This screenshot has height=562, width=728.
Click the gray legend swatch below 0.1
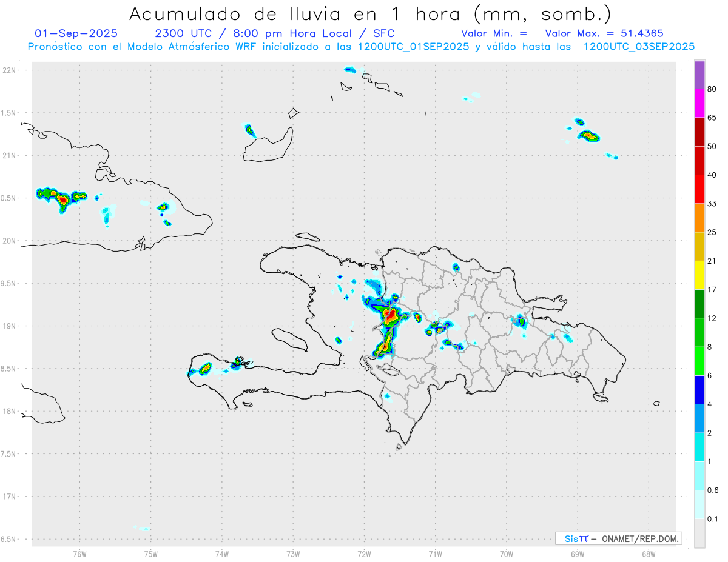click(x=699, y=534)
